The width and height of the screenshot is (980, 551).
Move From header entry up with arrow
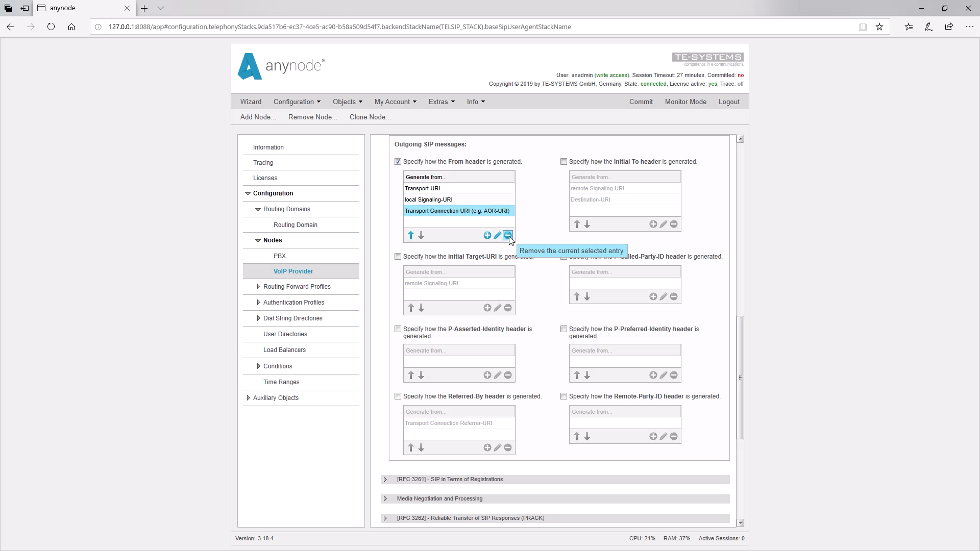[x=411, y=235]
